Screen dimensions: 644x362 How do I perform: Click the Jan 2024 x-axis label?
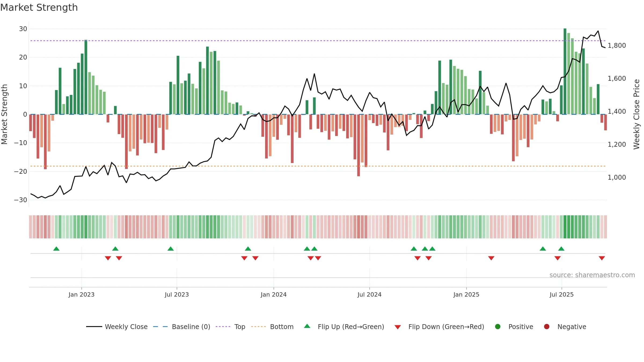tap(274, 295)
